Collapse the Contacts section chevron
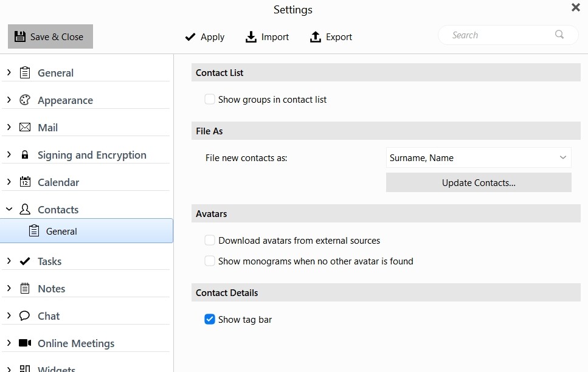The width and height of the screenshot is (588, 372). 9,209
